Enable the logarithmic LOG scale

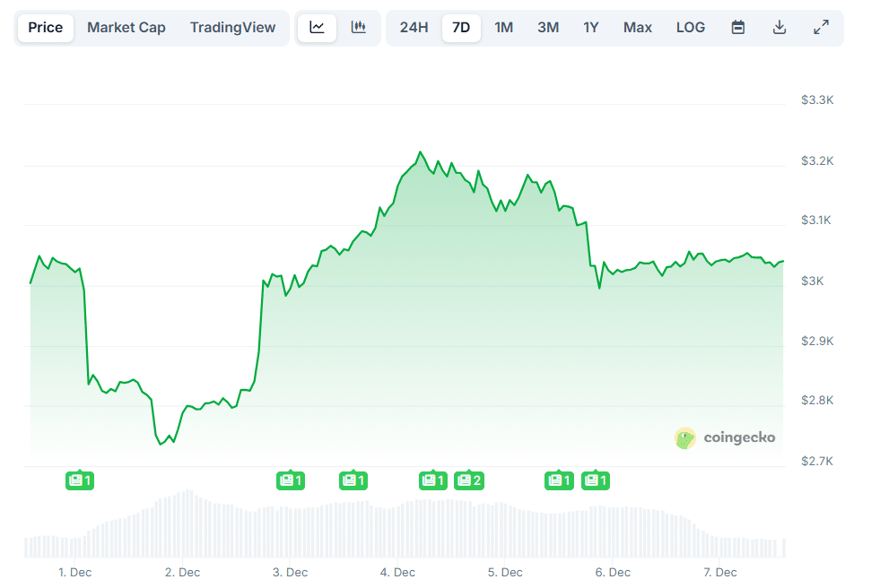pyautogui.click(x=691, y=27)
